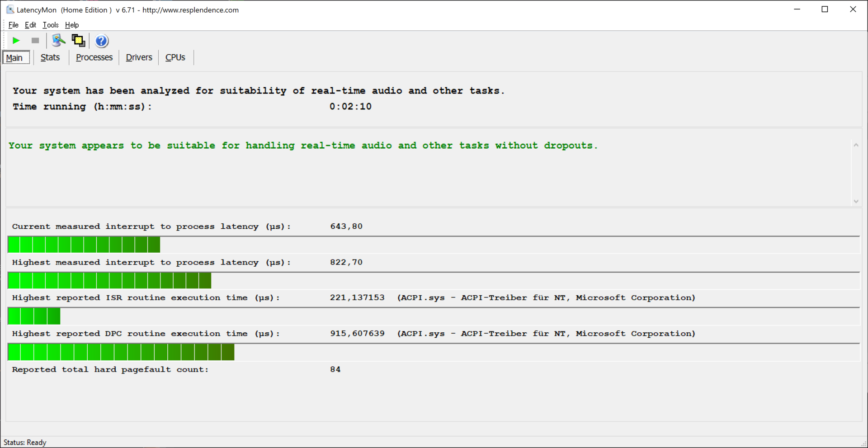Click the computer-with-pen toolbar icon
The width and height of the screenshot is (868, 448).
point(58,41)
